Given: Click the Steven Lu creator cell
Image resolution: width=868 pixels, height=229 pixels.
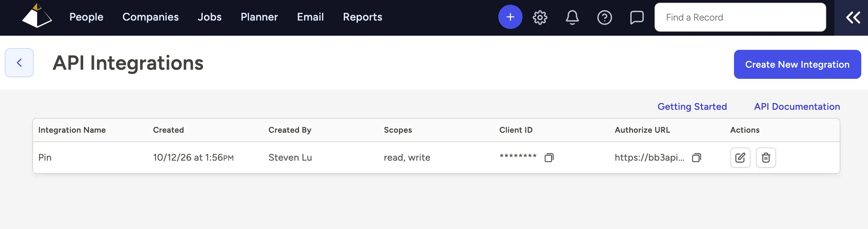Looking at the screenshot, I should [x=290, y=158].
